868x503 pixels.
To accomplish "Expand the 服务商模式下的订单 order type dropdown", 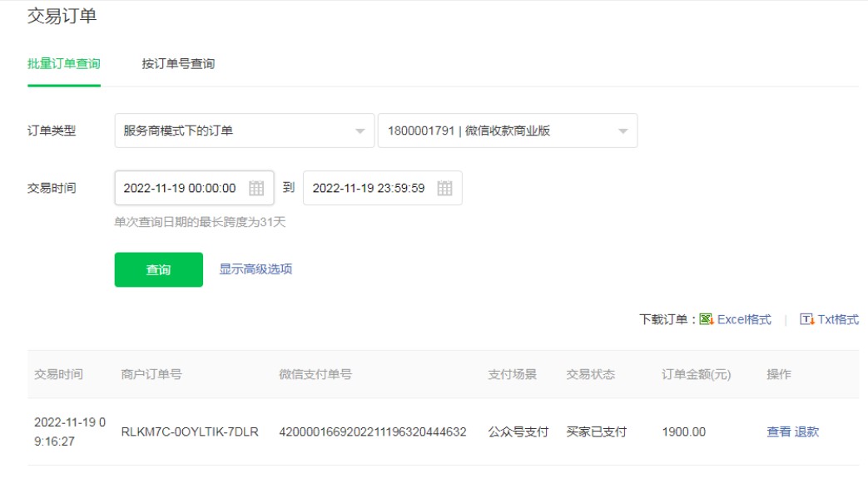I will point(244,131).
